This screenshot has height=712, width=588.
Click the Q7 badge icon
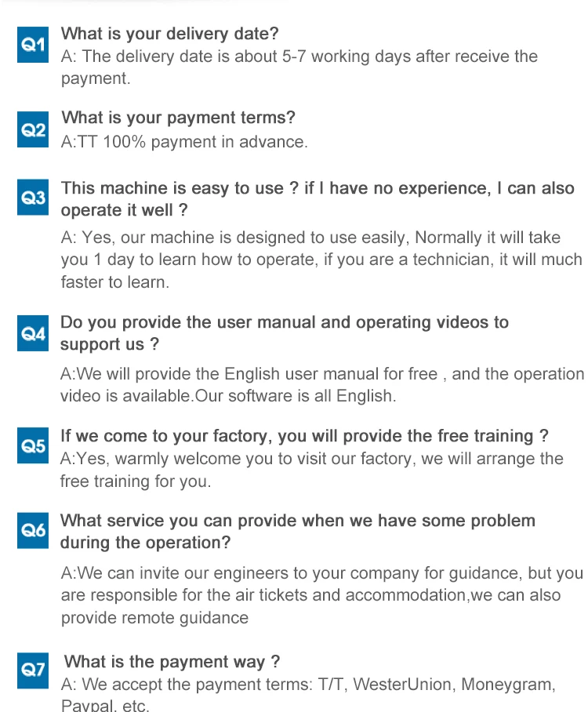tap(33, 669)
